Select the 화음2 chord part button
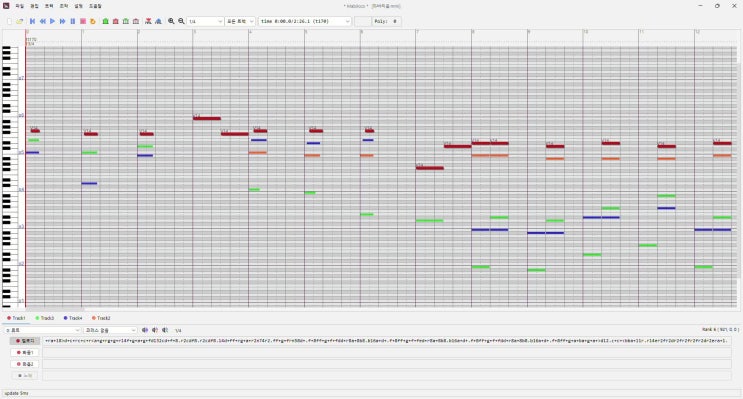743x399 pixels. tap(25, 364)
